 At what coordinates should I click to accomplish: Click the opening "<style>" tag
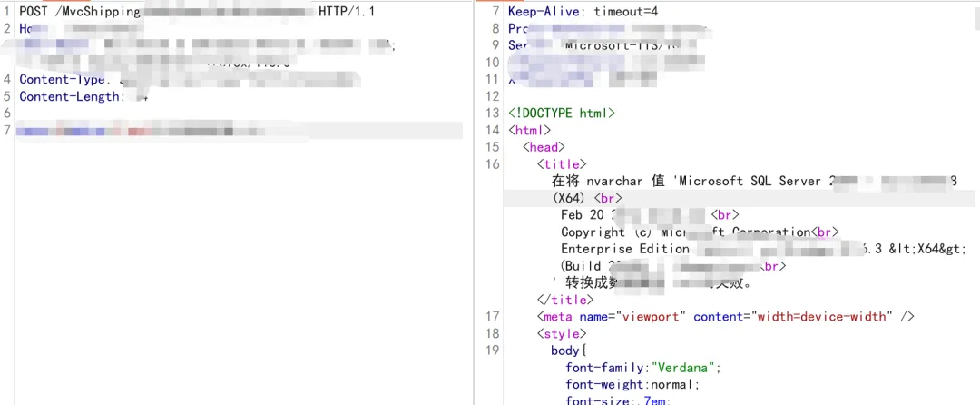(562, 334)
